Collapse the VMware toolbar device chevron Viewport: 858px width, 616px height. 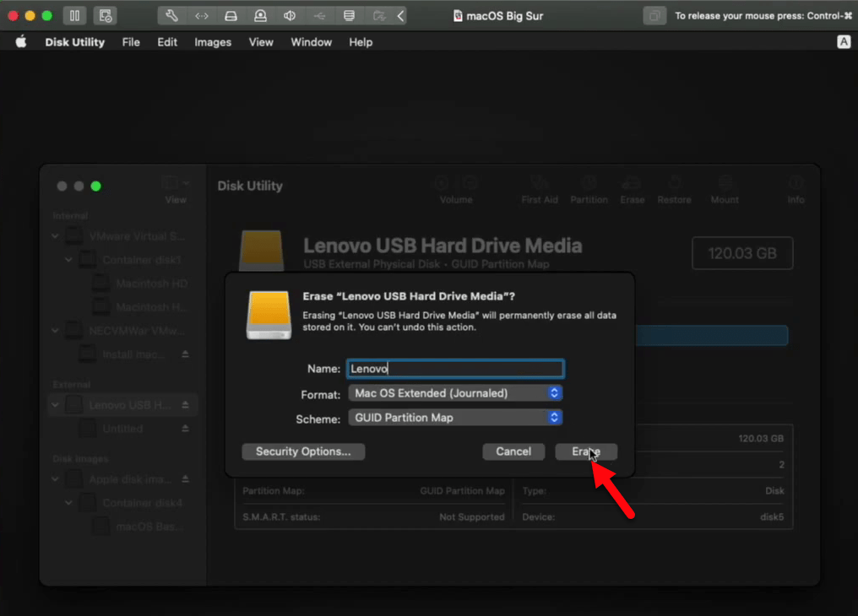click(x=400, y=16)
